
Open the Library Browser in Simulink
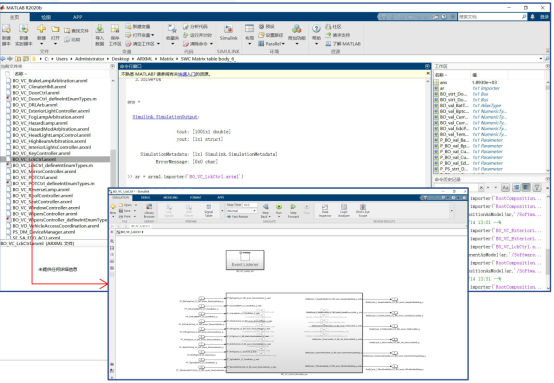tap(149, 210)
